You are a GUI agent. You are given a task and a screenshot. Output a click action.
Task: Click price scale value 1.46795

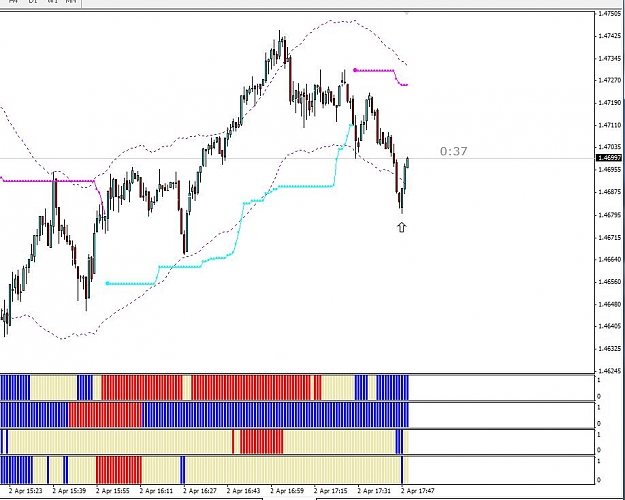[x=609, y=215]
